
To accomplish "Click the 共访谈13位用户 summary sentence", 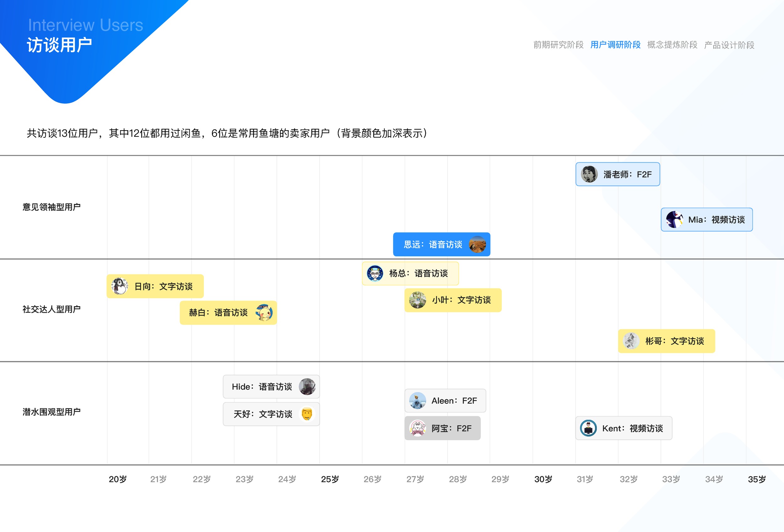I will tap(227, 133).
